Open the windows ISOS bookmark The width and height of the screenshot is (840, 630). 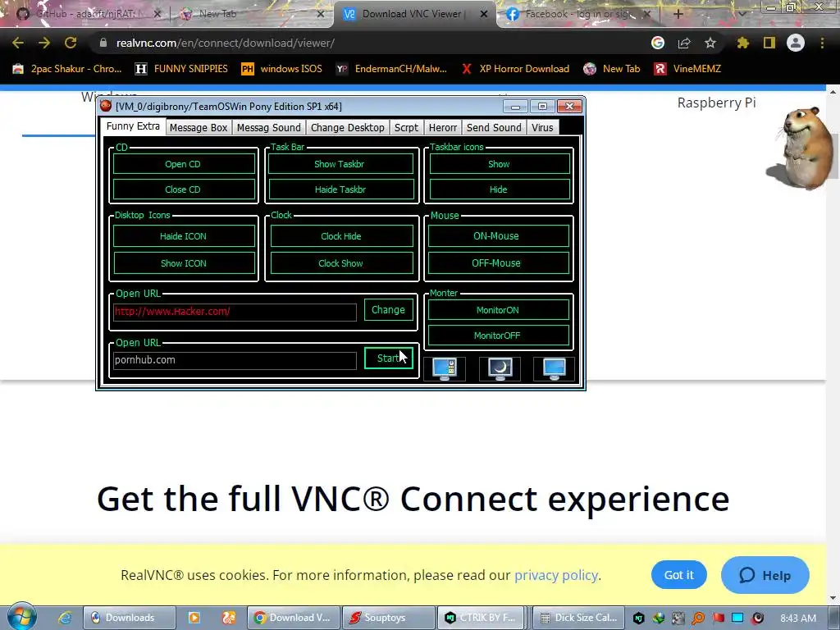pos(282,69)
